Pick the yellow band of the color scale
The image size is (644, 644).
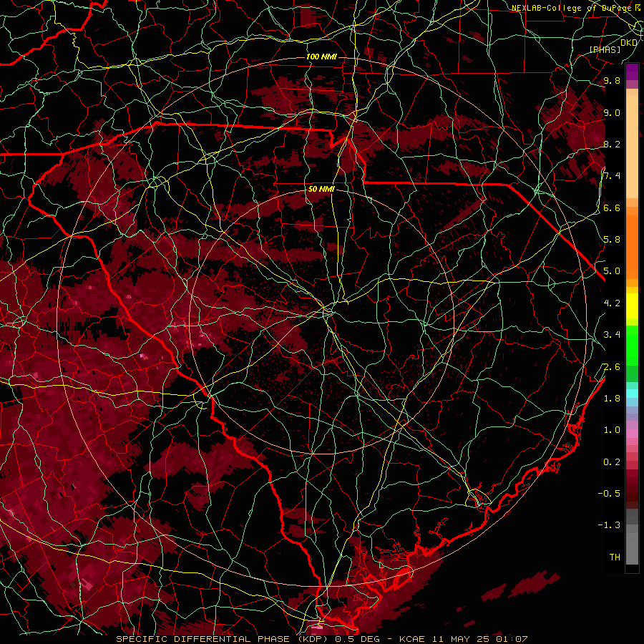(x=632, y=306)
